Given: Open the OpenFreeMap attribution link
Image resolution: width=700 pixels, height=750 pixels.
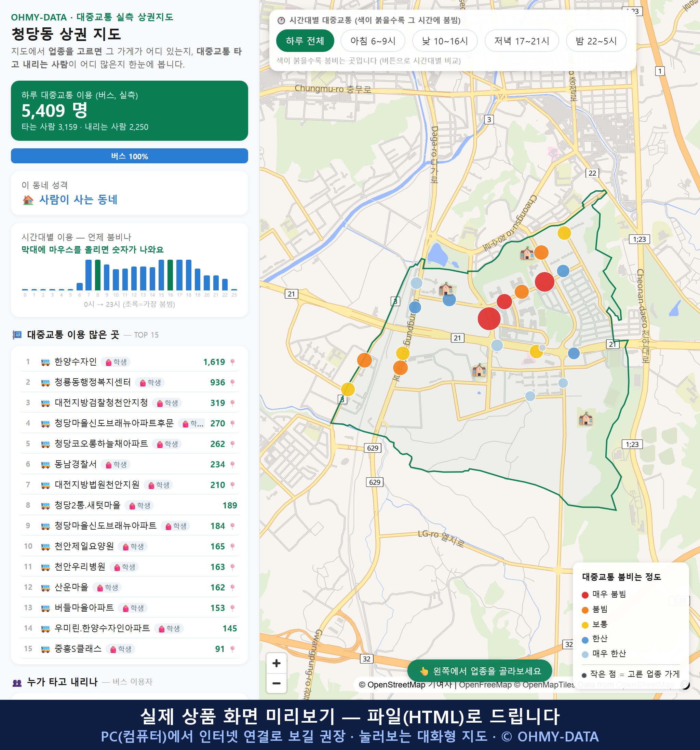Looking at the screenshot, I should [485, 685].
